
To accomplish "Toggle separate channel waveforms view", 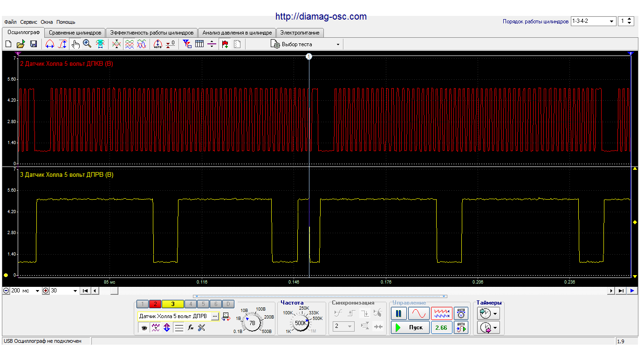I will pos(130,44).
